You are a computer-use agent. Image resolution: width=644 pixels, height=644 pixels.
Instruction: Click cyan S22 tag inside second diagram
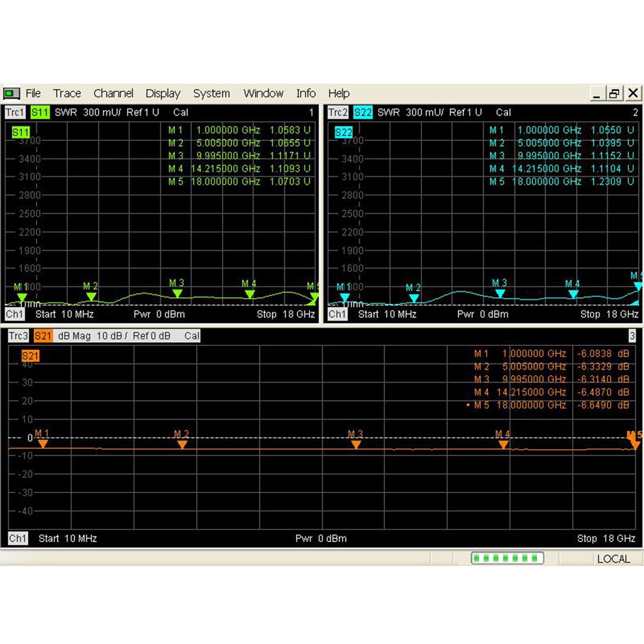[343, 132]
